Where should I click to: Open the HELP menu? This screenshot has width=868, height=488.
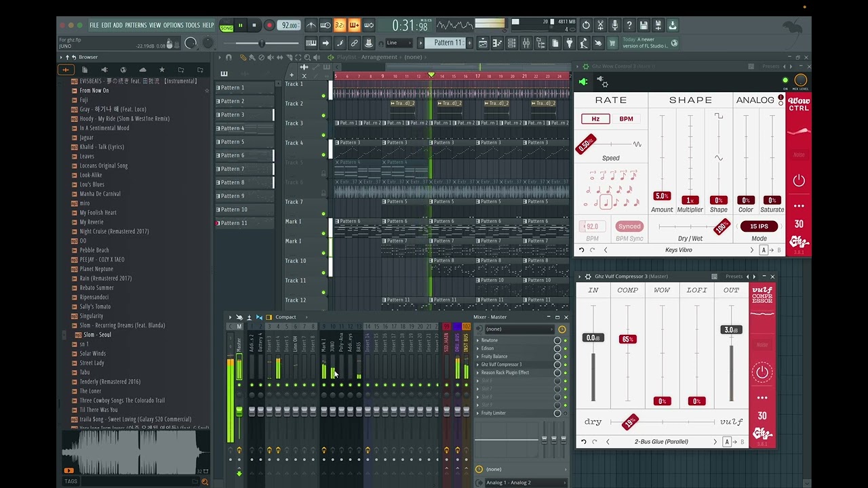tap(208, 26)
